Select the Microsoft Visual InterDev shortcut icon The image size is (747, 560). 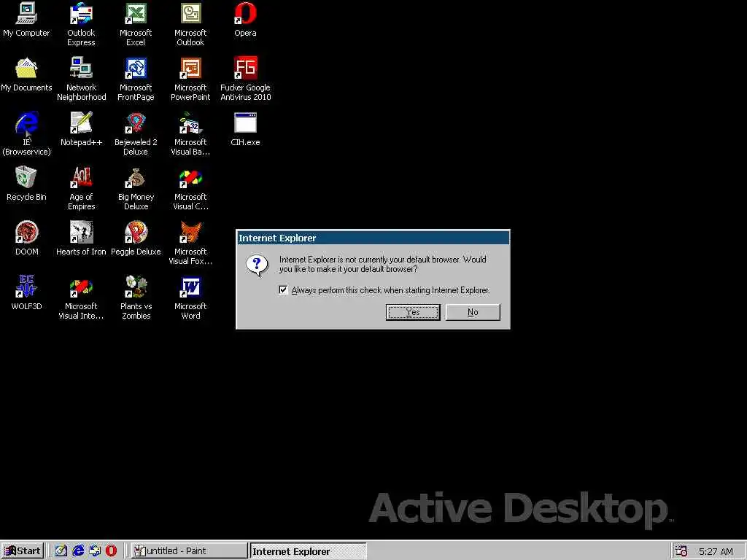(81, 287)
